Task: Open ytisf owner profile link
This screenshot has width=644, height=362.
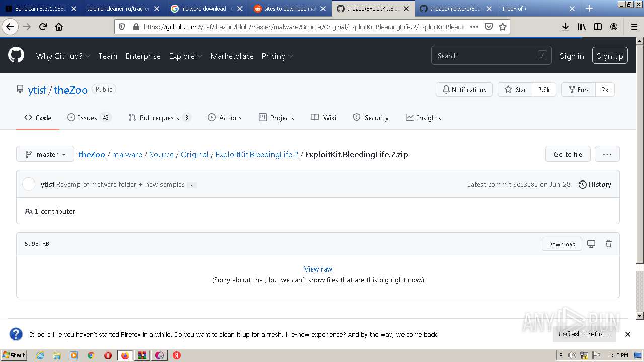Action: click(x=37, y=90)
